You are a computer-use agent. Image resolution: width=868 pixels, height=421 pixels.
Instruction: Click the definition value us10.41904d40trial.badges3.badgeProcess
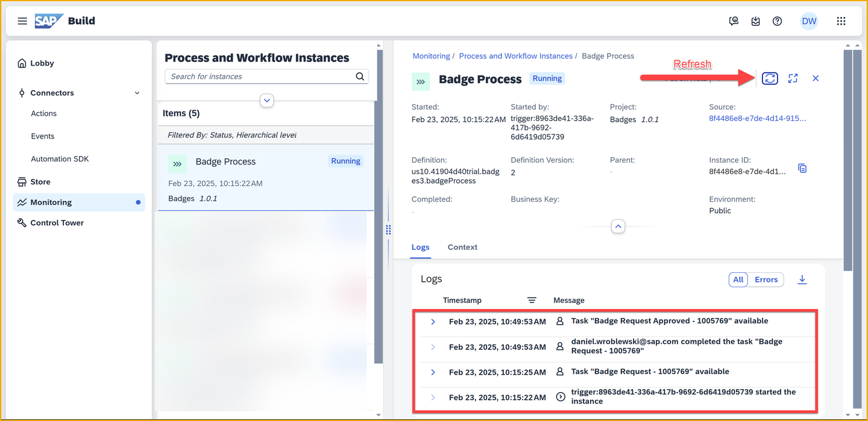click(455, 176)
